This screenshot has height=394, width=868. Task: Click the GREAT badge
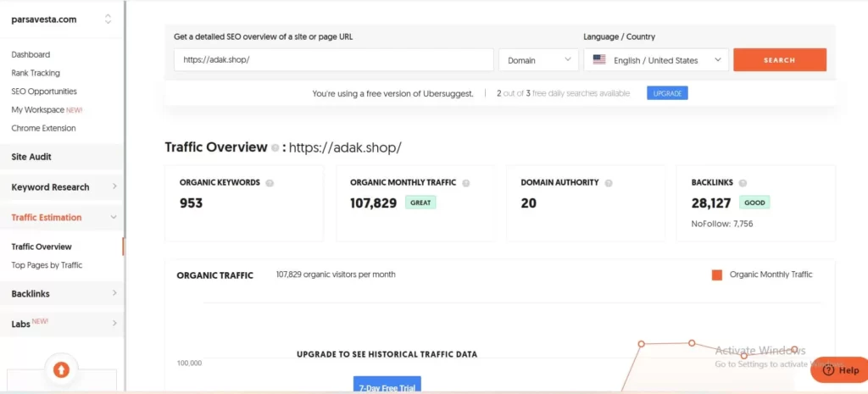[420, 203]
